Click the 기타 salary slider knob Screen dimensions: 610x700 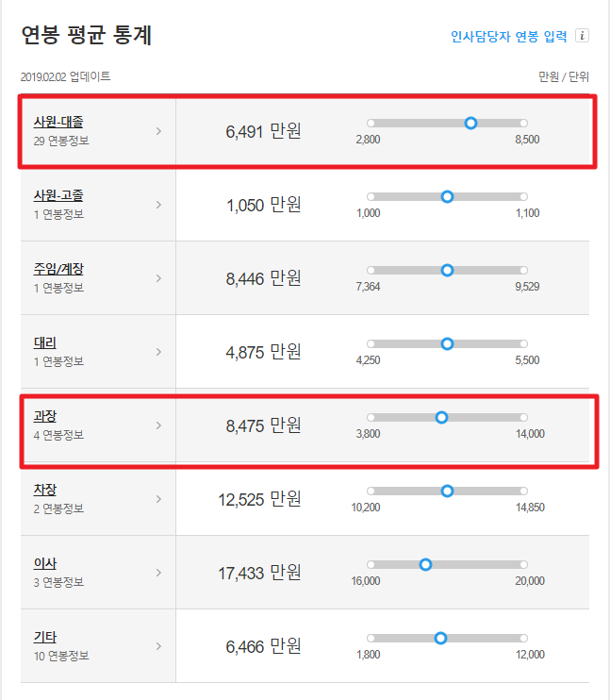click(440, 639)
